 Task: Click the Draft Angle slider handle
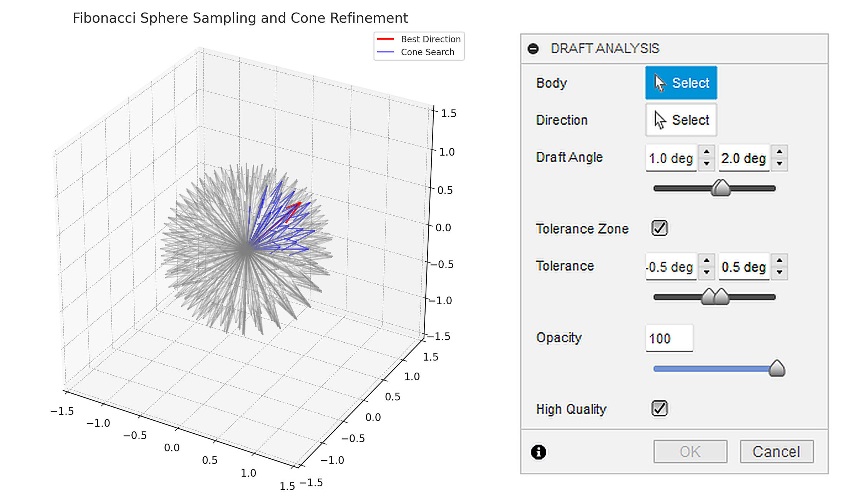721,188
